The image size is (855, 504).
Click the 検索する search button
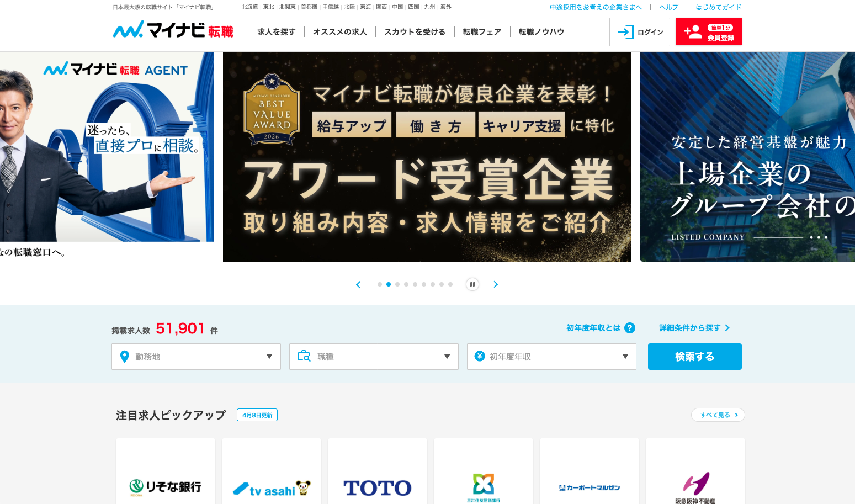[x=695, y=357]
